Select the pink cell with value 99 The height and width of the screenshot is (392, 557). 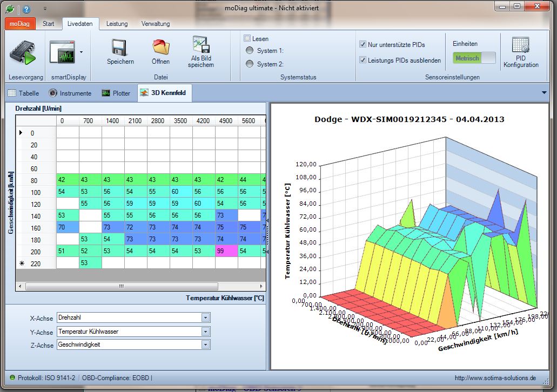(x=226, y=251)
